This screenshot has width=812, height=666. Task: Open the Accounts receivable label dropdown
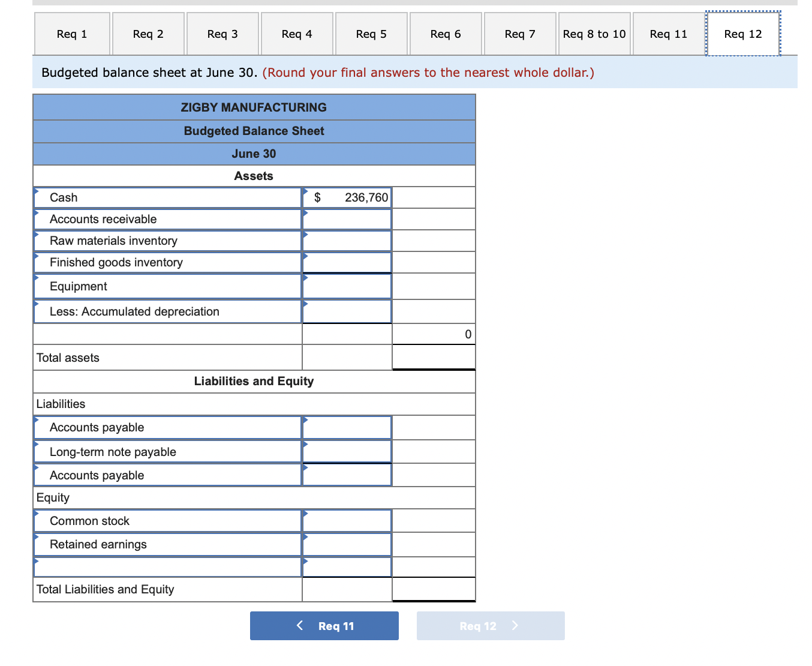click(167, 219)
